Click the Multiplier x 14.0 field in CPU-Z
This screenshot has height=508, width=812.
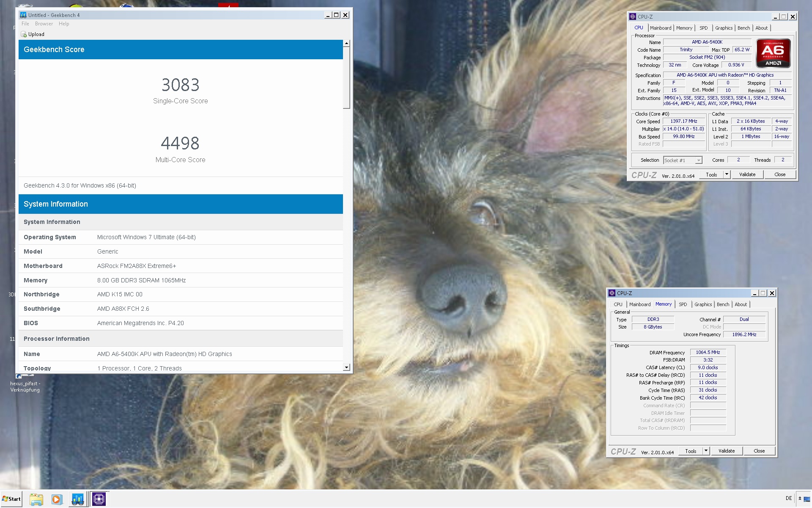(684, 129)
